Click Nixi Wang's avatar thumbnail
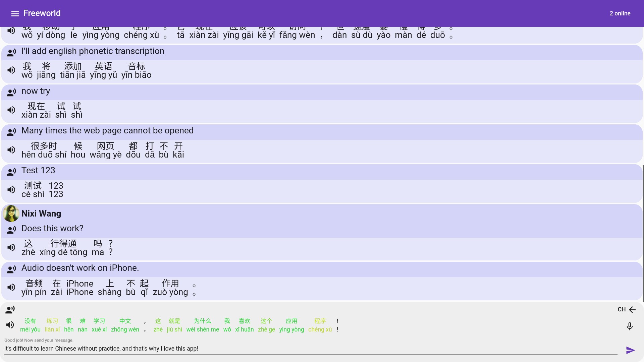This screenshot has height=362, width=644. tap(11, 214)
